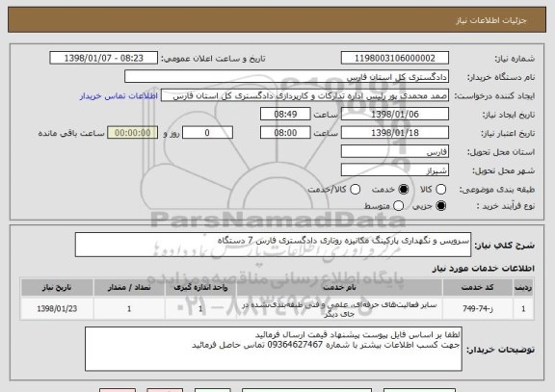
Task: Choose the متوسط purchase process option
Action: (398, 206)
